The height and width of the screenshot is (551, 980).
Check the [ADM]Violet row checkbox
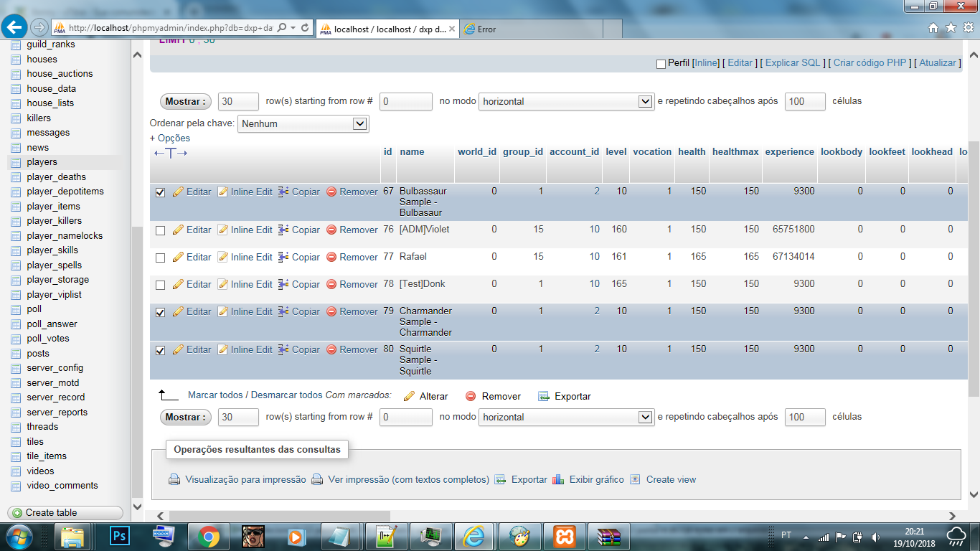click(160, 230)
